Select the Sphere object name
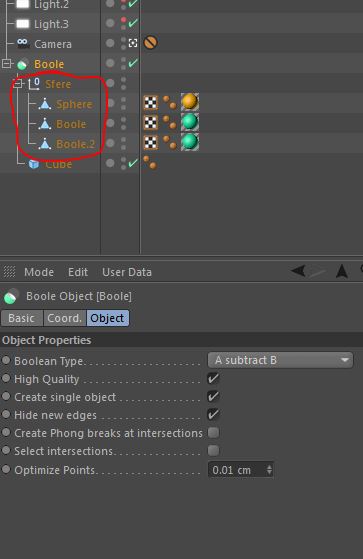The width and height of the screenshot is (363, 559). click(74, 104)
